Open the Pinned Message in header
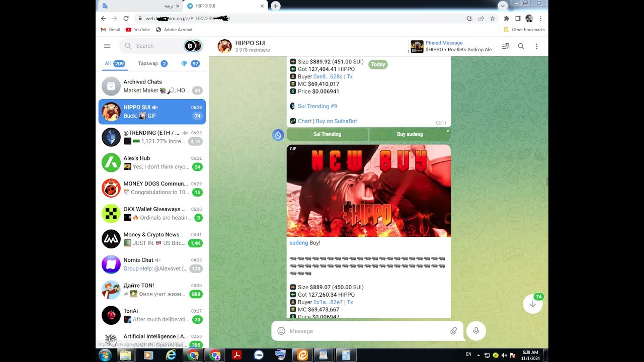 point(453,46)
